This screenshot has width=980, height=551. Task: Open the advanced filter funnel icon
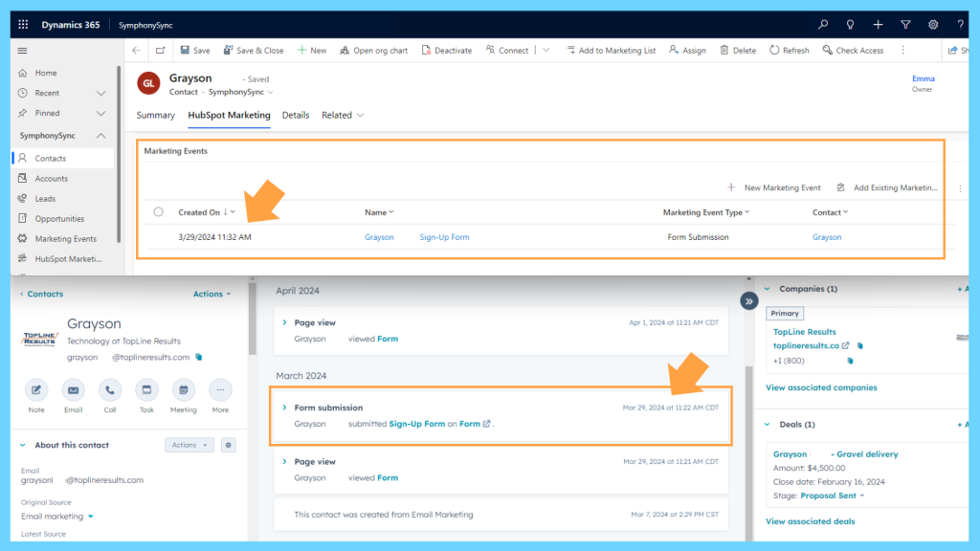tap(905, 24)
